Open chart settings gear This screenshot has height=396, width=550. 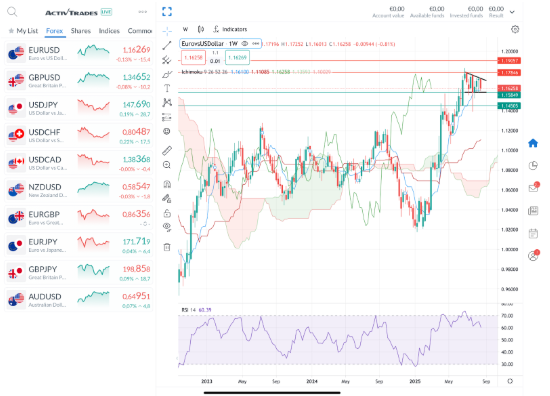pos(515,29)
